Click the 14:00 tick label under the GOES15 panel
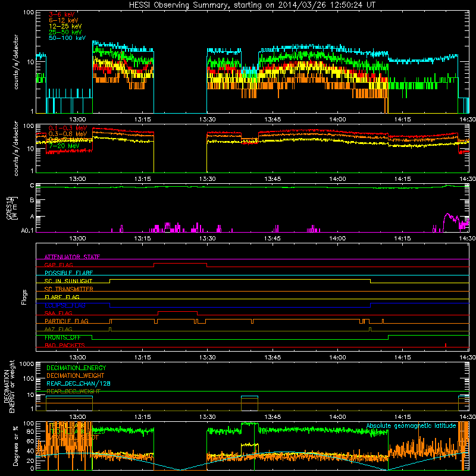The image size is (476, 476). [337, 238]
